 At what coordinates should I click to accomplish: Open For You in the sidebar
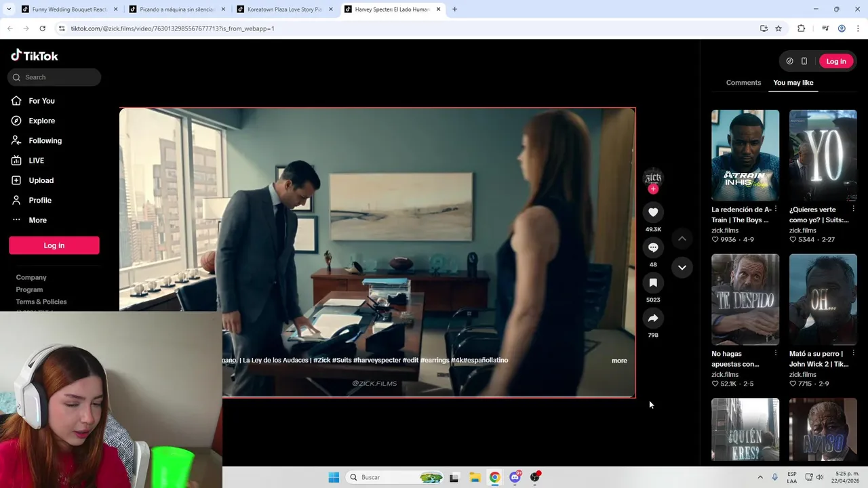(42, 101)
